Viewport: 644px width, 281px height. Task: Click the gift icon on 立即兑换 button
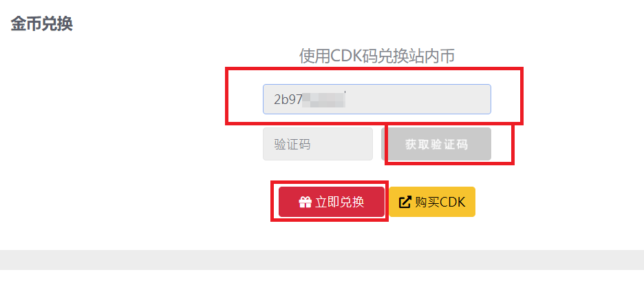tap(305, 202)
